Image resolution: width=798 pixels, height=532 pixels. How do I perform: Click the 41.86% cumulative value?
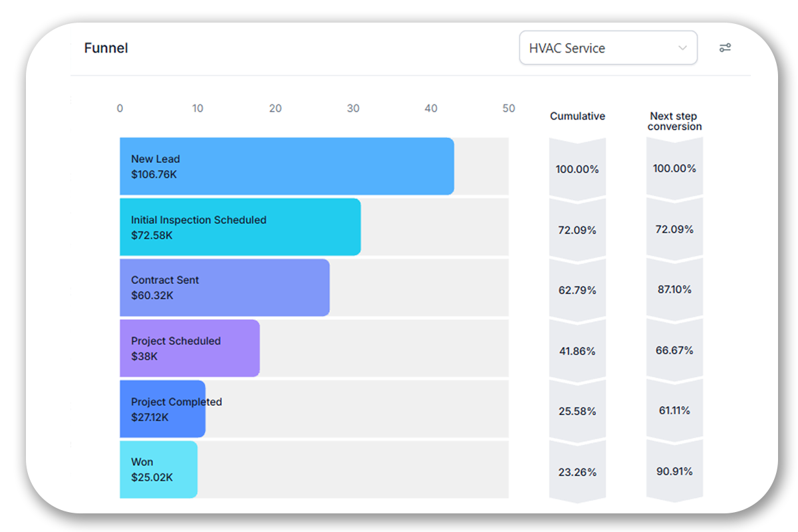point(577,351)
